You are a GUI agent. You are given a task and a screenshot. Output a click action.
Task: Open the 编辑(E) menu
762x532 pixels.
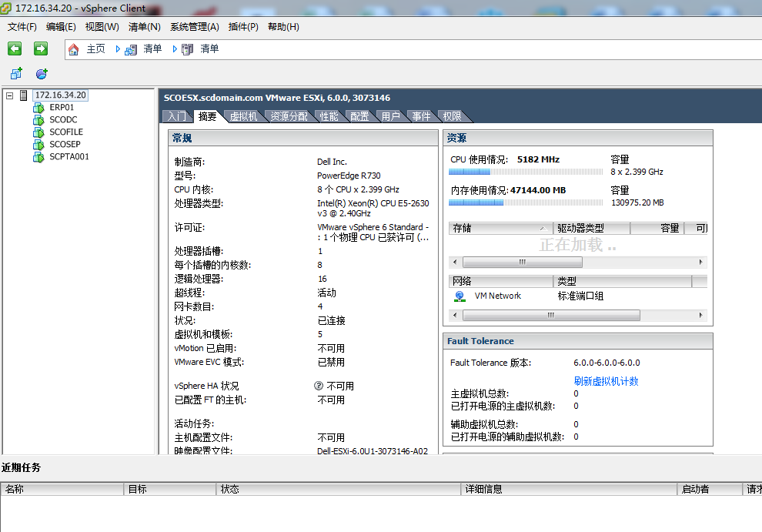click(x=61, y=27)
